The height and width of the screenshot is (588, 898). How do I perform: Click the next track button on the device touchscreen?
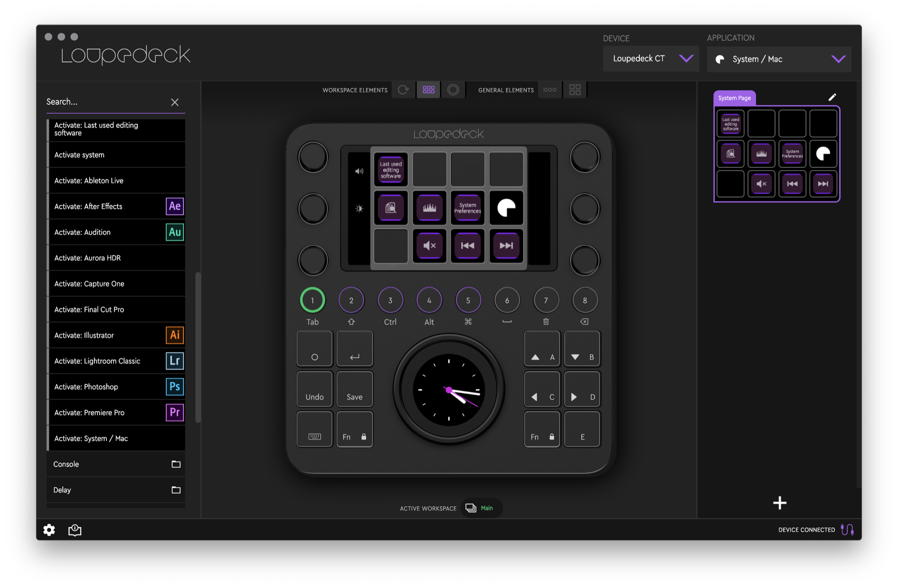(x=506, y=246)
